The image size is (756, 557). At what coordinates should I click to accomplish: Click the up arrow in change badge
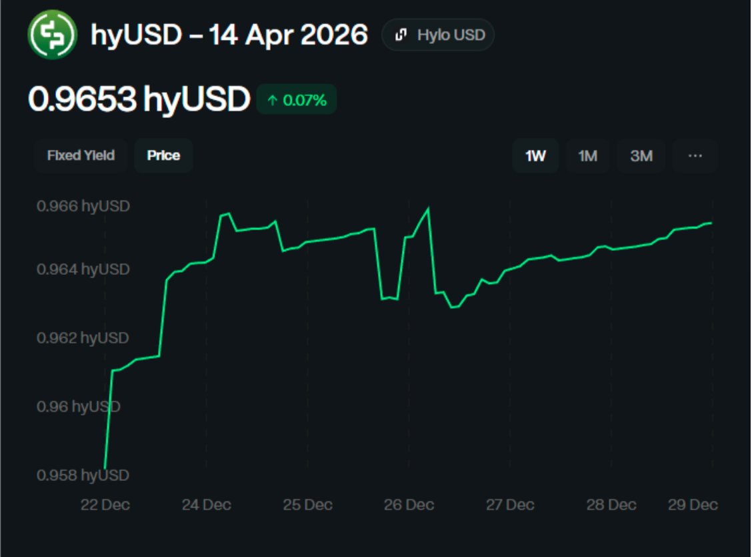273,100
